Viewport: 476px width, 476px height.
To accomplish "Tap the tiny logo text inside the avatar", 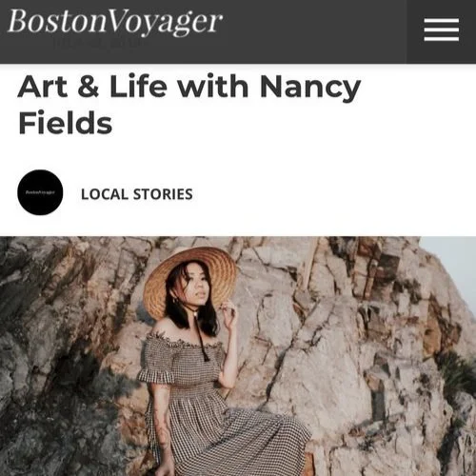I will (x=40, y=192).
